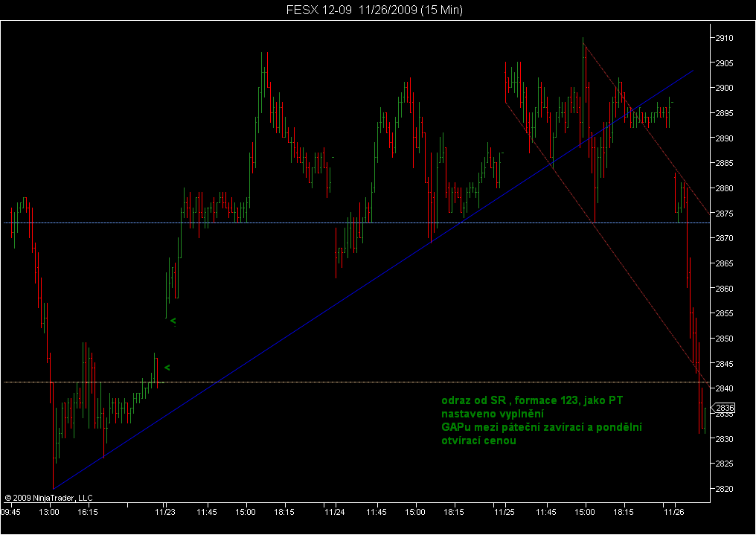
Task: Click the 2875 price axis label
Action: pos(725,214)
